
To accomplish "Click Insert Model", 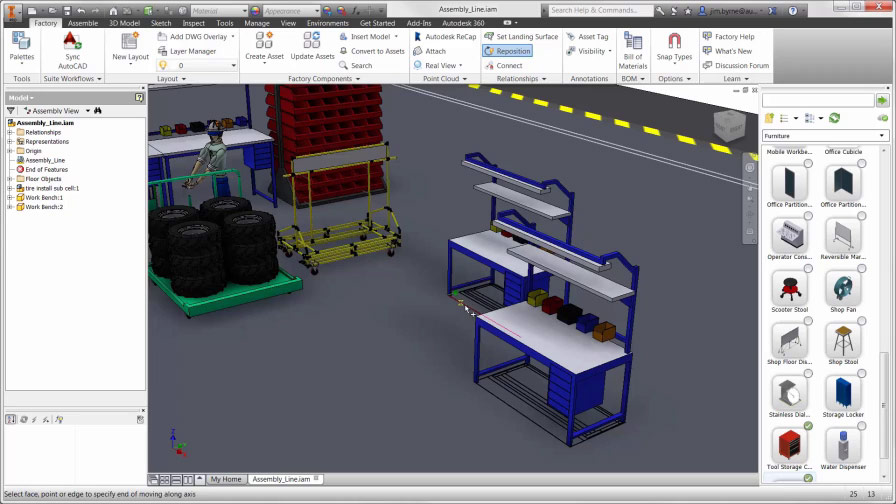I will (369, 37).
